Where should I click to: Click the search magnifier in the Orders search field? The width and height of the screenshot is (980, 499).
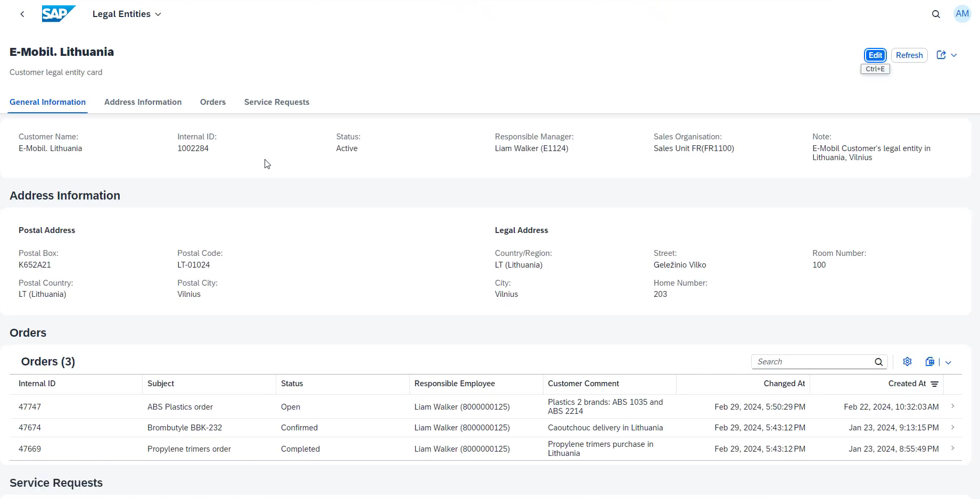[878, 362]
